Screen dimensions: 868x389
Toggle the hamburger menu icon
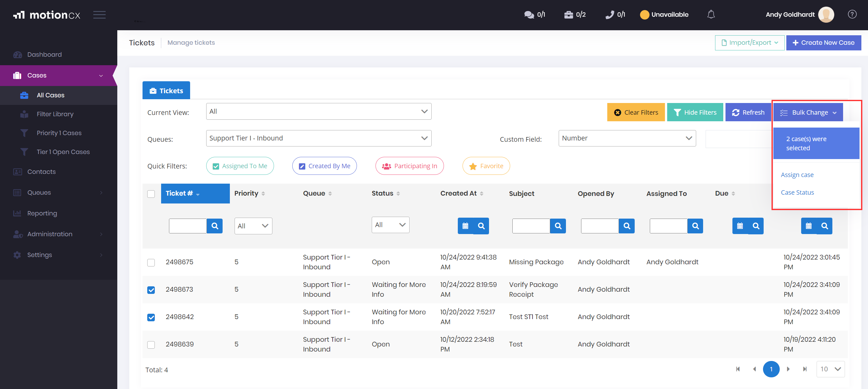pyautogui.click(x=99, y=15)
